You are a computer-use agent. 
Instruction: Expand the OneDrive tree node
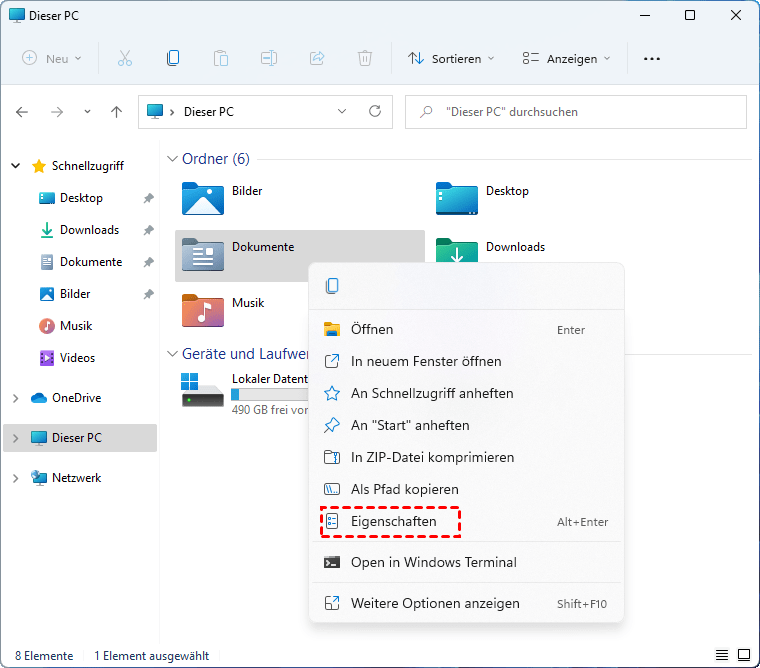[x=16, y=398]
